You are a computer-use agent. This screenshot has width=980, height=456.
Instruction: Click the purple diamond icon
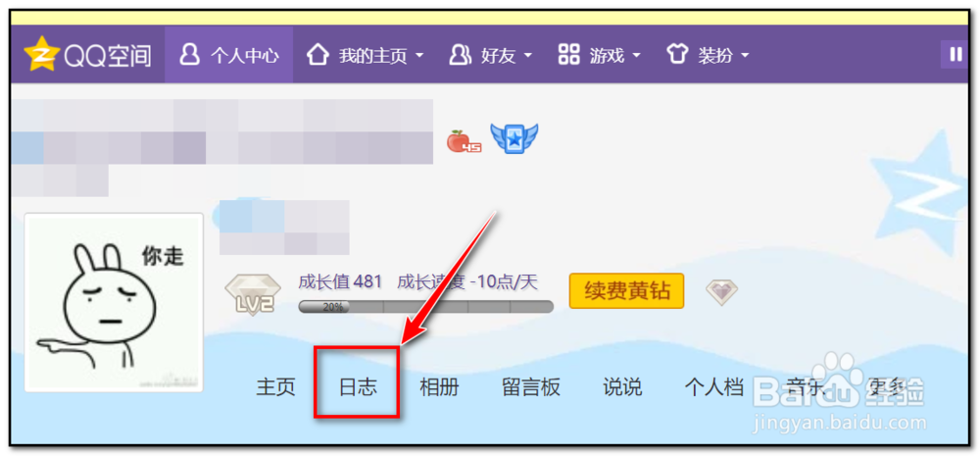722,292
